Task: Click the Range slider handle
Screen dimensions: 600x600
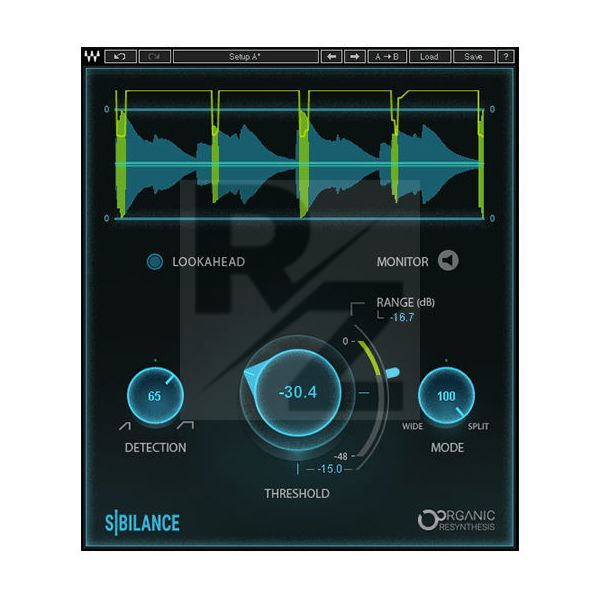Action: [x=393, y=372]
